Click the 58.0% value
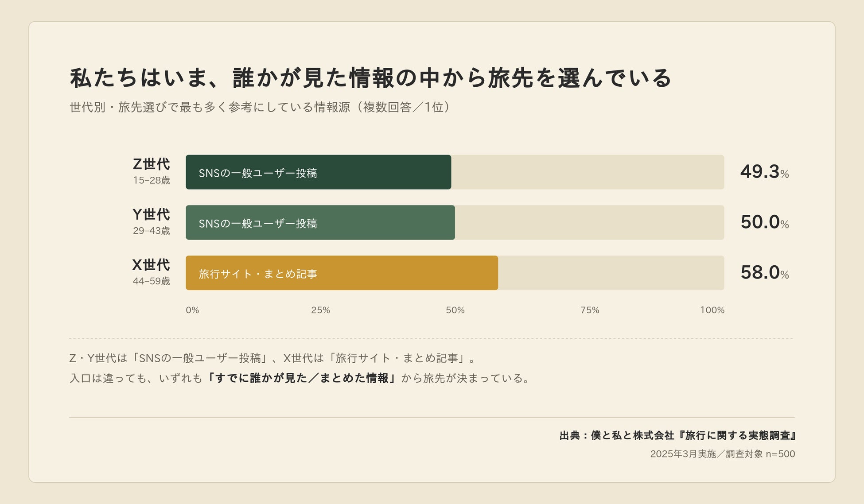864x504 pixels. tap(764, 273)
